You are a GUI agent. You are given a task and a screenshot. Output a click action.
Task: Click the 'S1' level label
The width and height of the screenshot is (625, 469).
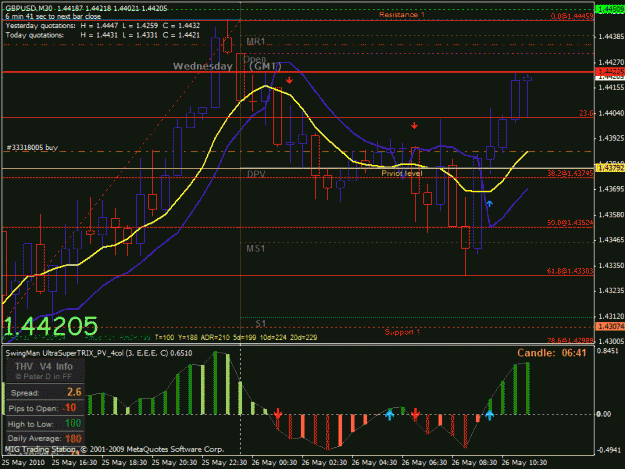pos(260,323)
